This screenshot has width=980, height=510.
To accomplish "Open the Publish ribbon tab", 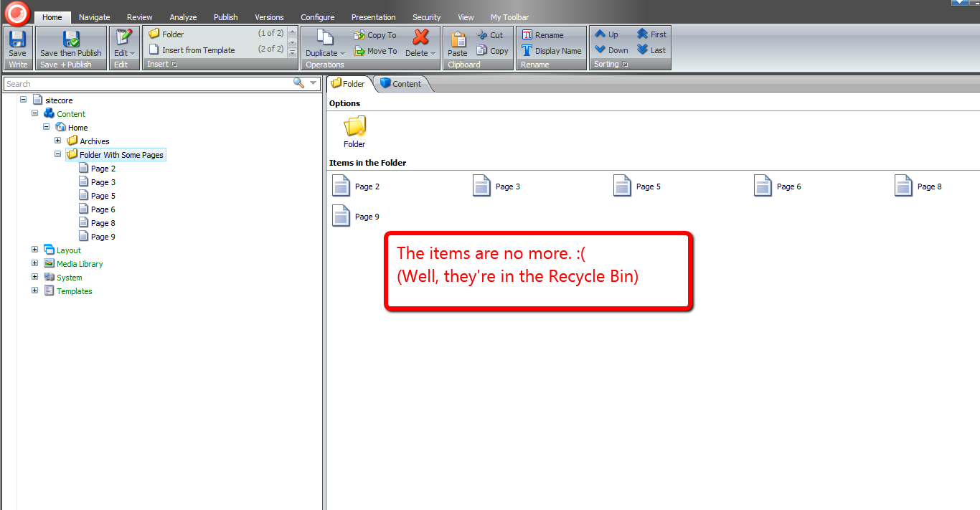I will (x=225, y=17).
